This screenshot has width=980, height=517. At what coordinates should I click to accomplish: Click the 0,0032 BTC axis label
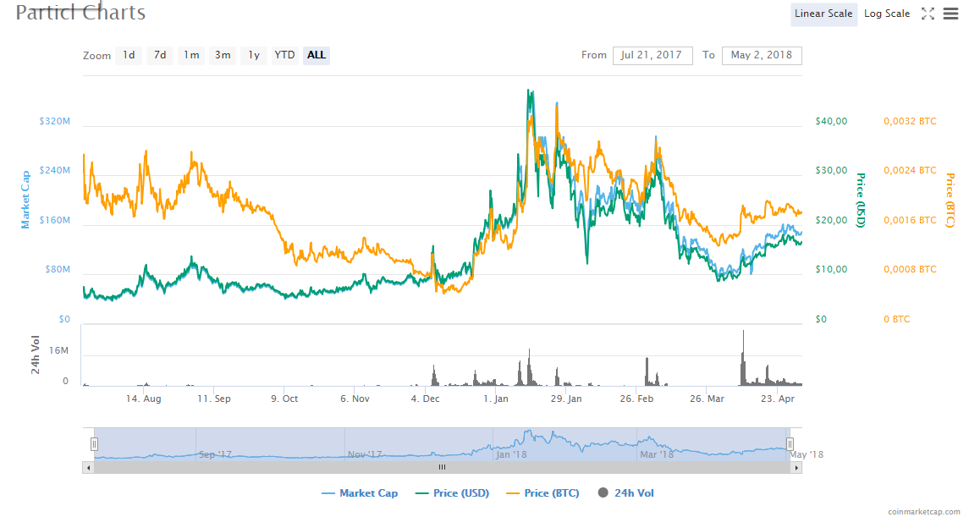pyautogui.click(x=910, y=121)
